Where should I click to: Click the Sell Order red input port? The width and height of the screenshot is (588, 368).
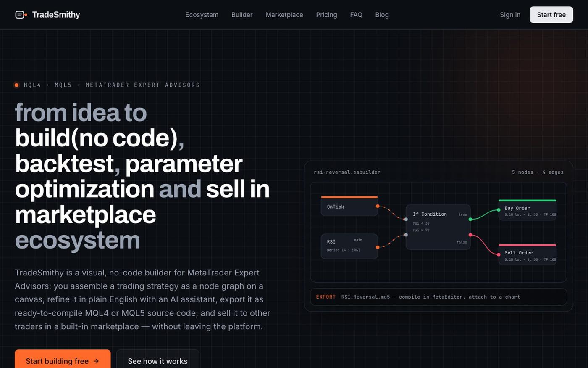(499, 255)
